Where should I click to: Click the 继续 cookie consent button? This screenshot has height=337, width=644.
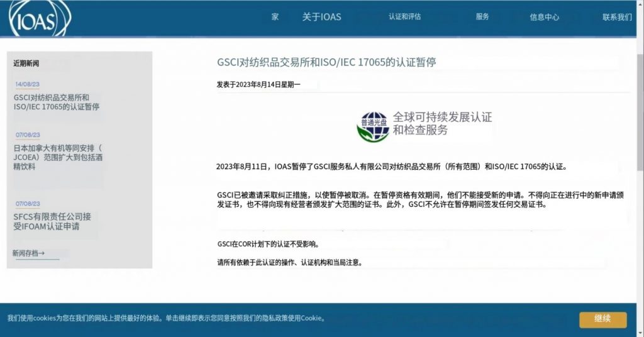[x=603, y=319]
